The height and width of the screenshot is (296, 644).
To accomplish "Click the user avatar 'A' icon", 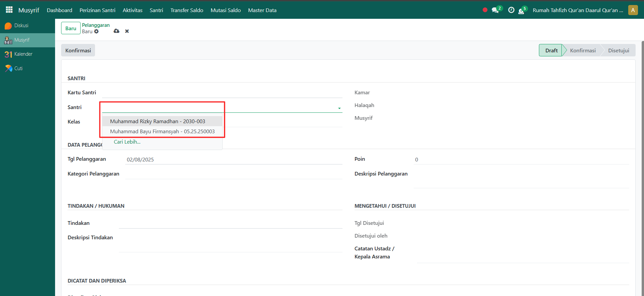I will click(633, 10).
